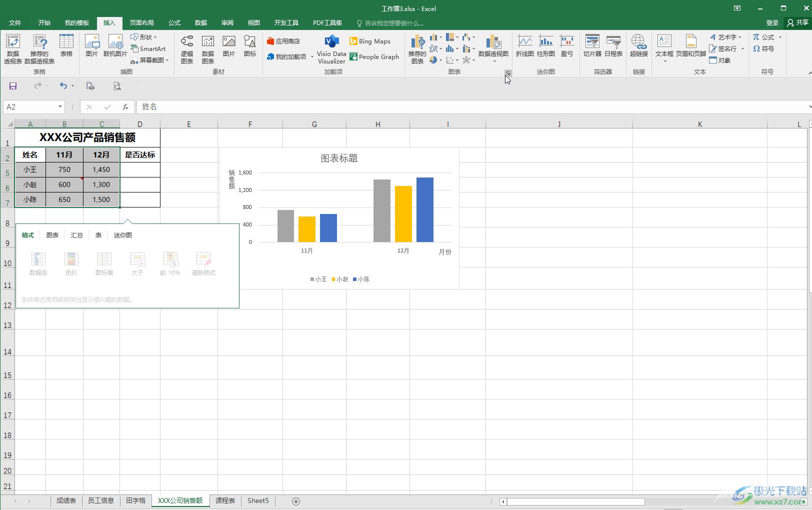Open Recommended Charts (推荐的图表)
Screen dimensions: 812x510
click(417, 49)
